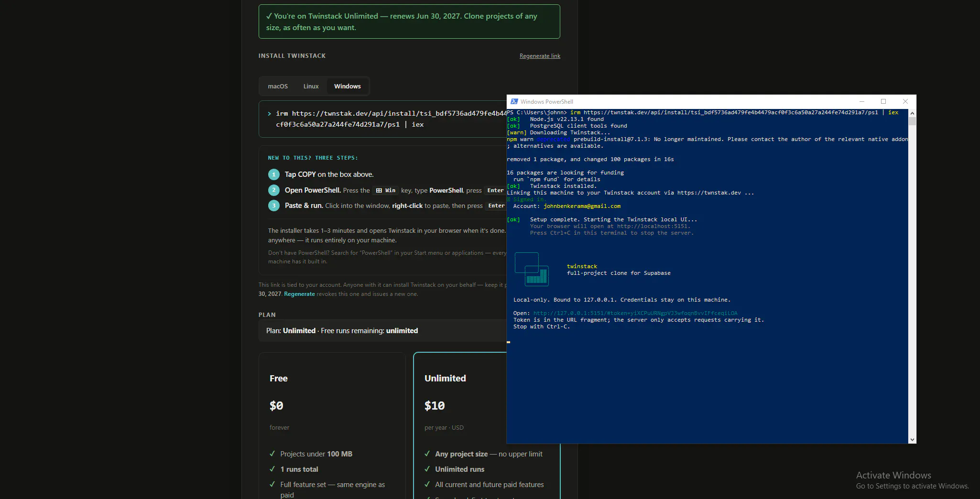Select the Windows install tab

click(348, 87)
